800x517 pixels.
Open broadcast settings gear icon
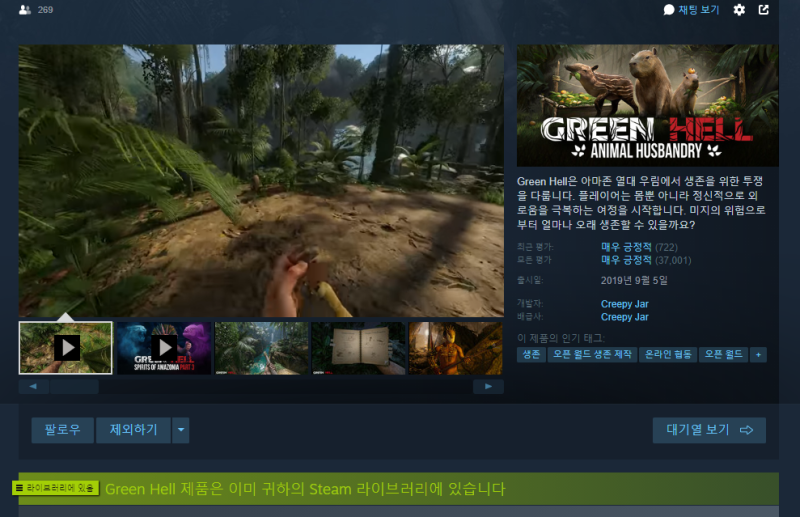(739, 10)
